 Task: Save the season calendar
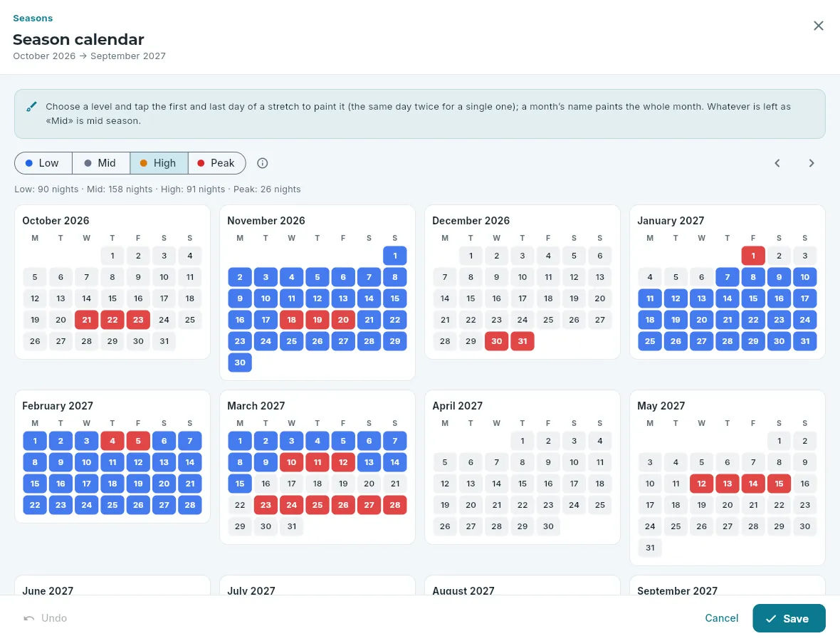click(789, 618)
